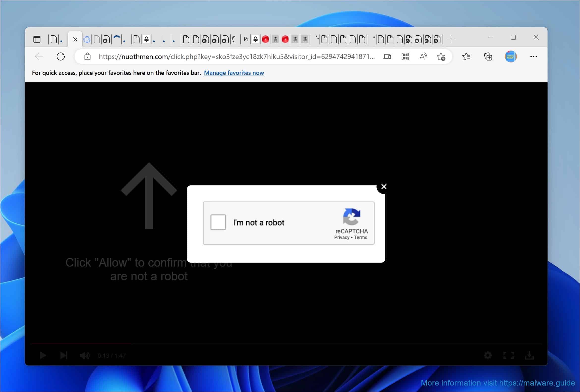The width and height of the screenshot is (580, 392).
Task: Open video settings gear
Action: click(488, 355)
